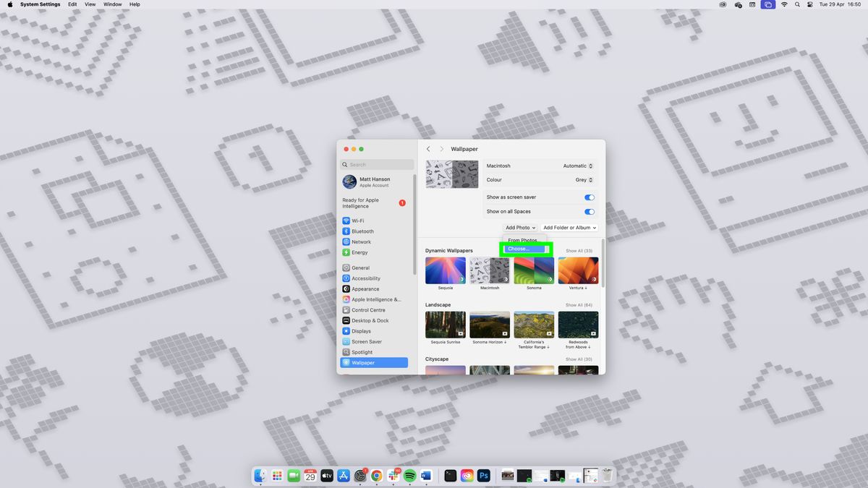Screen dimensions: 868x488
Task: Toggle the Show as screen saver switch off
Action: tap(589, 197)
